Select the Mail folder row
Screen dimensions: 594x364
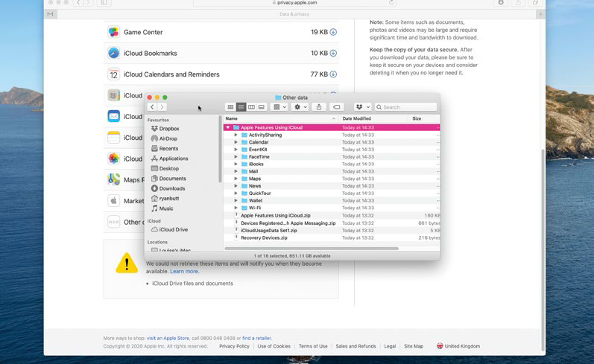coord(332,171)
